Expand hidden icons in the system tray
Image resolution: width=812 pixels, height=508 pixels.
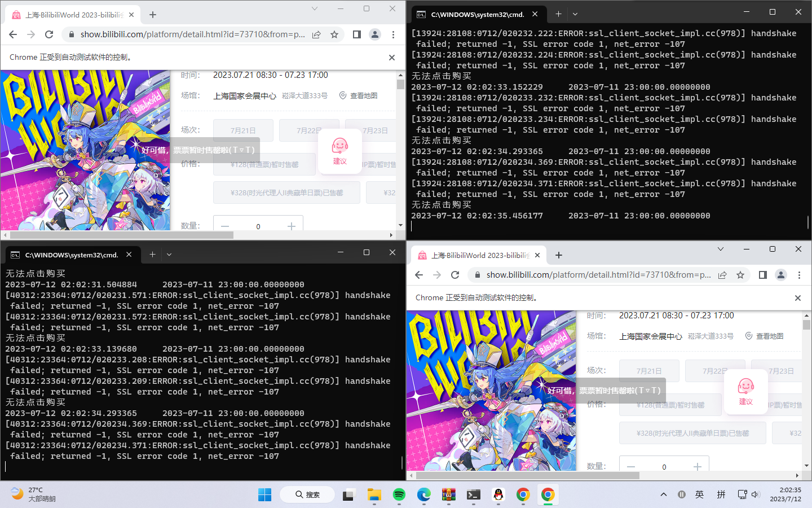(664, 494)
